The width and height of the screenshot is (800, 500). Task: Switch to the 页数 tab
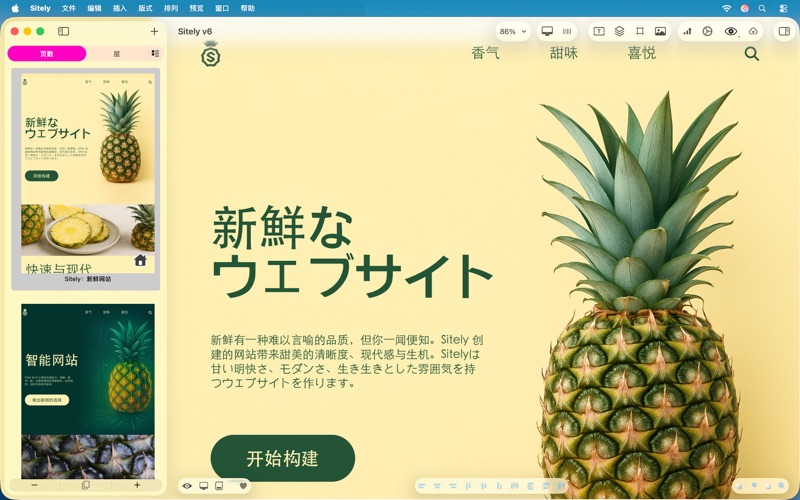pos(47,54)
